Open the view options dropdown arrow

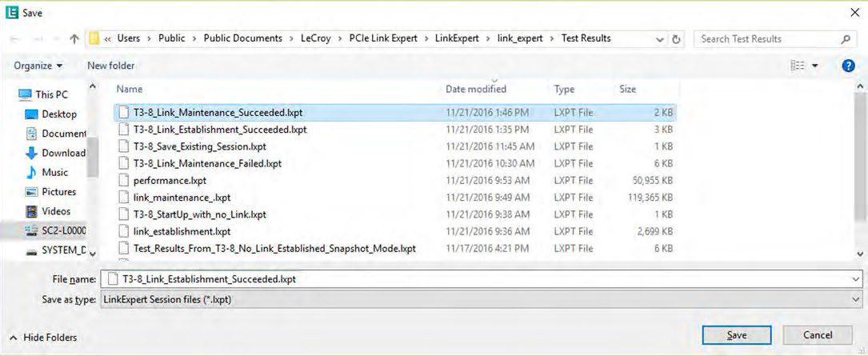click(x=815, y=66)
